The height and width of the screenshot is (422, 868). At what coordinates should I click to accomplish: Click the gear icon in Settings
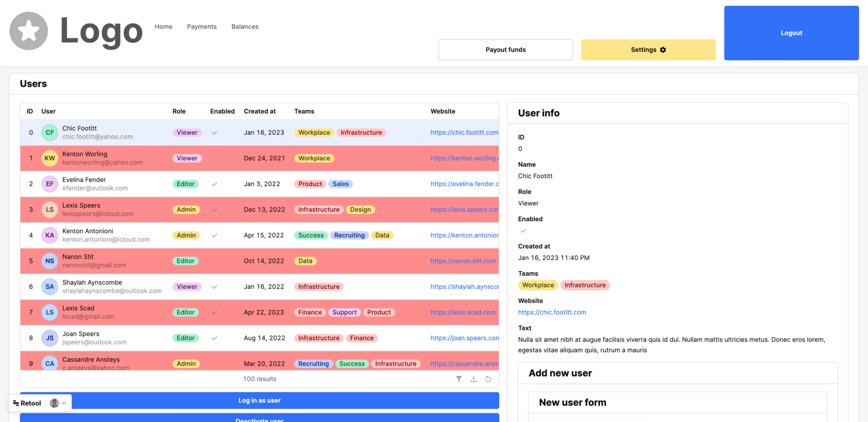[x=663, y=50]
